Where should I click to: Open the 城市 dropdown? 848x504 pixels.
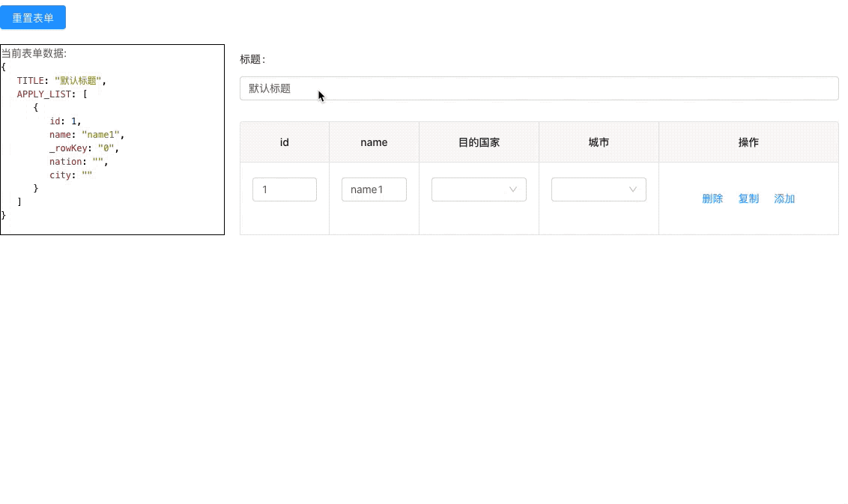pyautogui.click(x=599, y=189)
